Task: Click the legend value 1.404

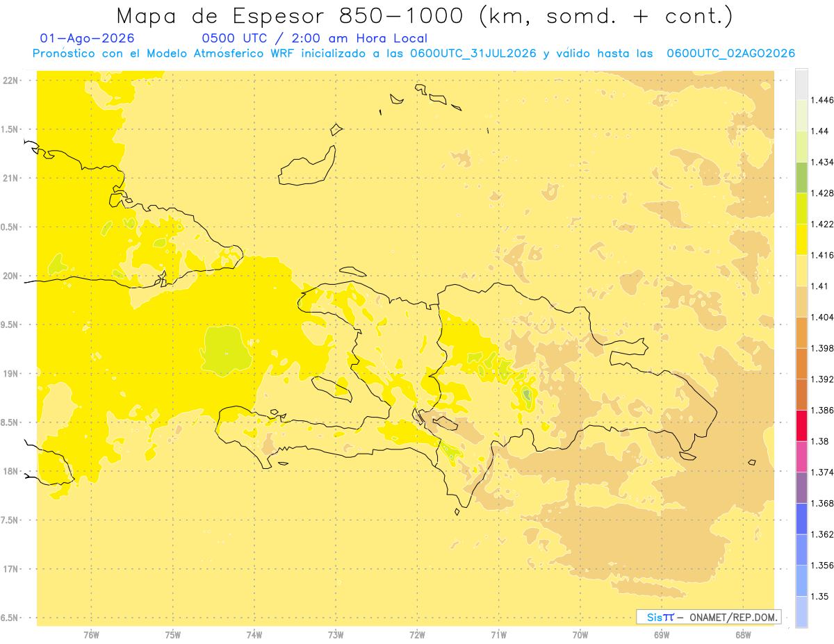Action: pyautogui.click(x=821, y=317)
